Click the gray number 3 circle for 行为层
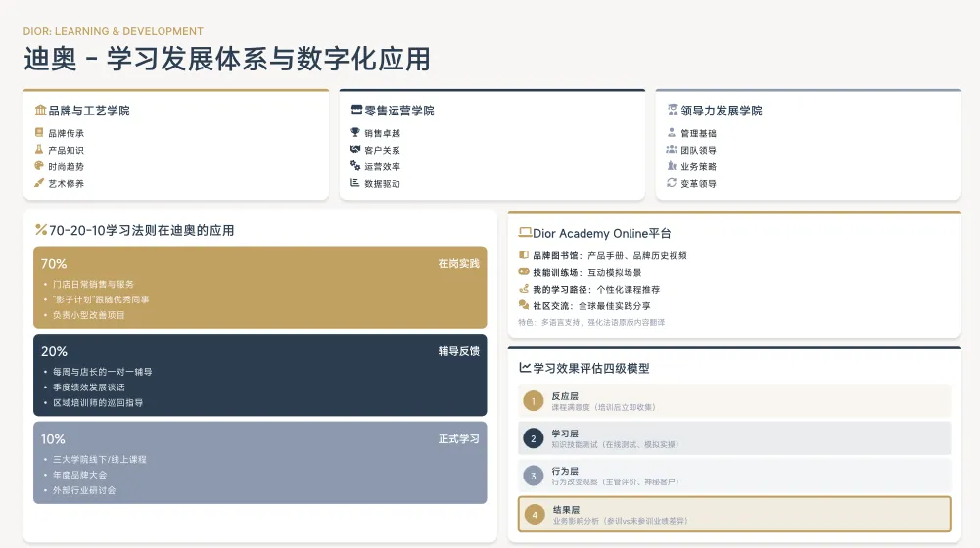This screenshot has width=980, height=548. pos(534,477)
